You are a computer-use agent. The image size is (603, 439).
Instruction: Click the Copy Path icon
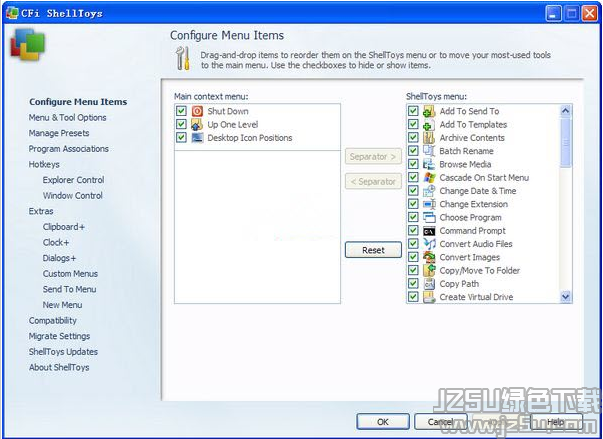(429, 284)
